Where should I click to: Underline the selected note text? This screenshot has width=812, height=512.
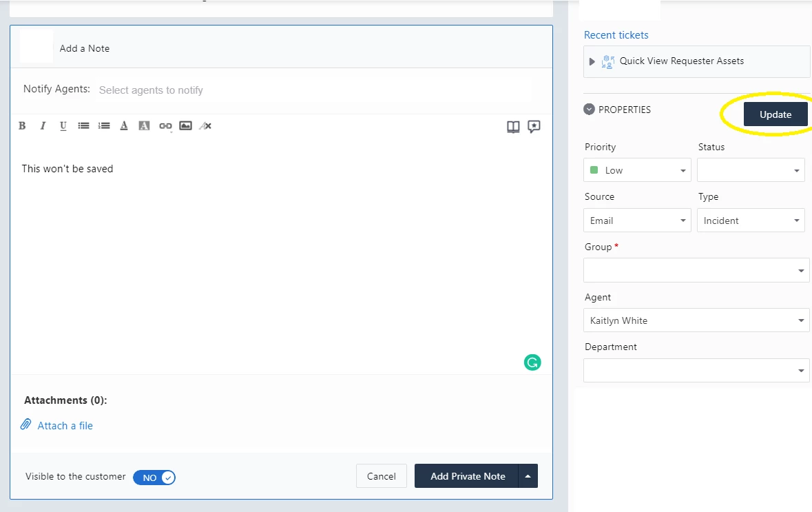click(x=63, y=126)
